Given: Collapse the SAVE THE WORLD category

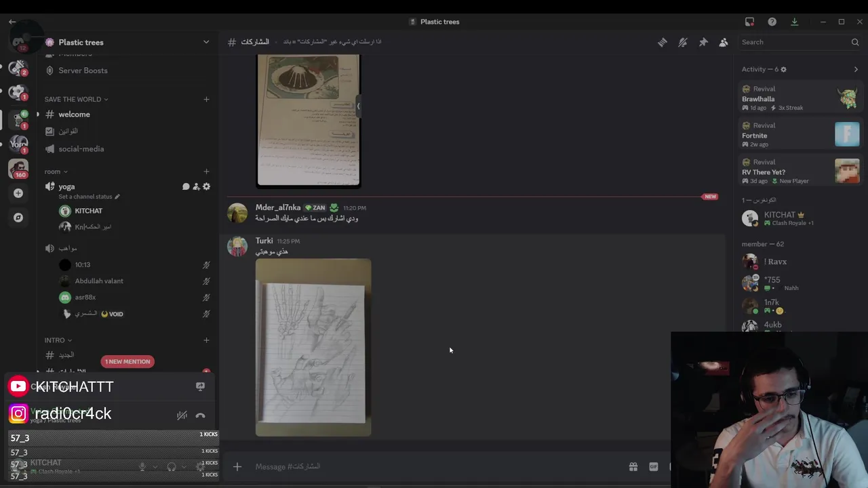Looking at the screenshot, I should 106,99.
